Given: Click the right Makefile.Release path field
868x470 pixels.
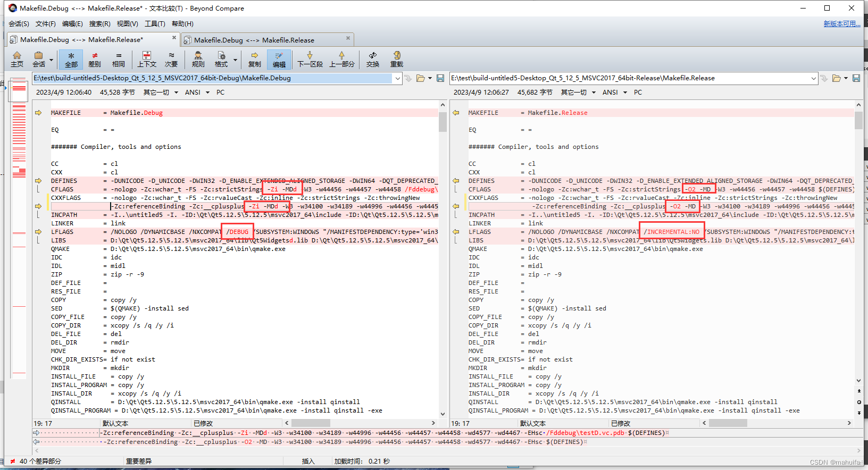Looking at the screenshot, I should [629, 78].
